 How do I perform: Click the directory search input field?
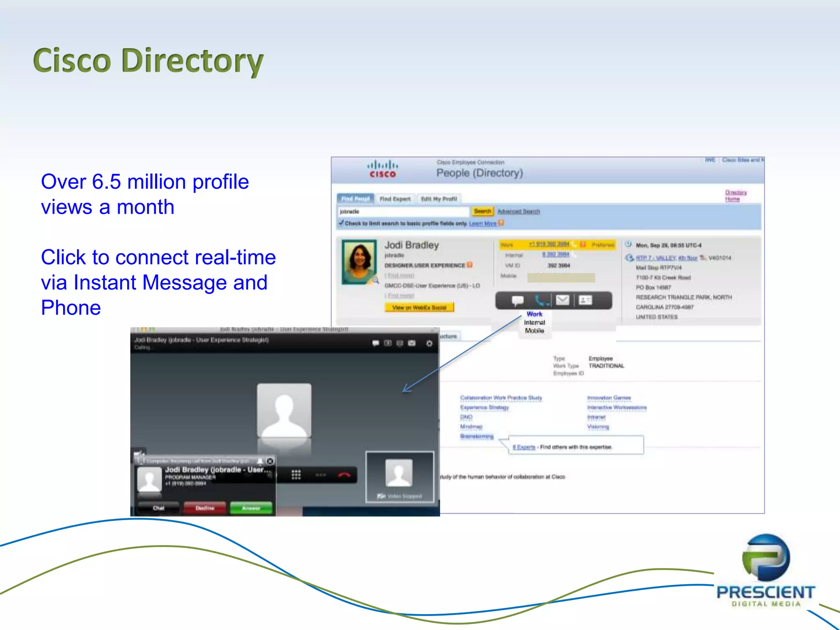[404, 212]
